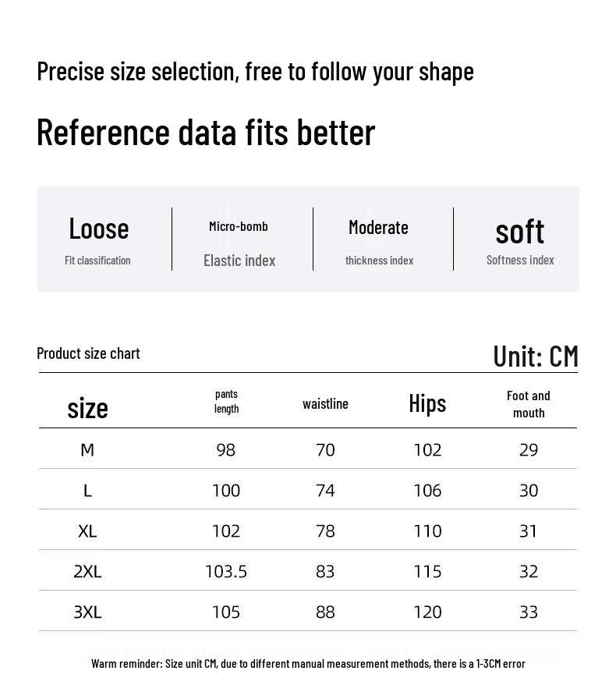Click the 'Foot and mouth' column header
The image size is (616, 699).
529,404
